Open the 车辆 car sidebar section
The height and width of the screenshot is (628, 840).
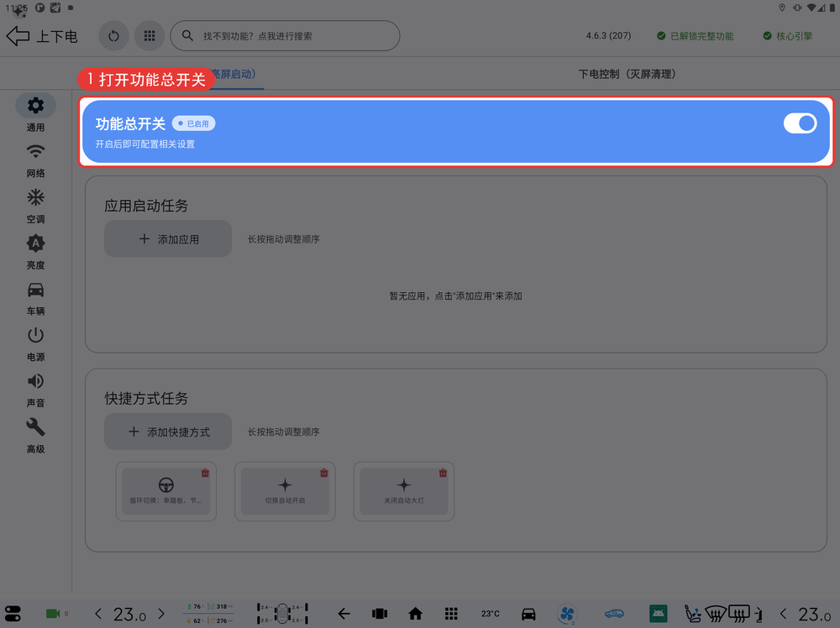pos(36,298)
